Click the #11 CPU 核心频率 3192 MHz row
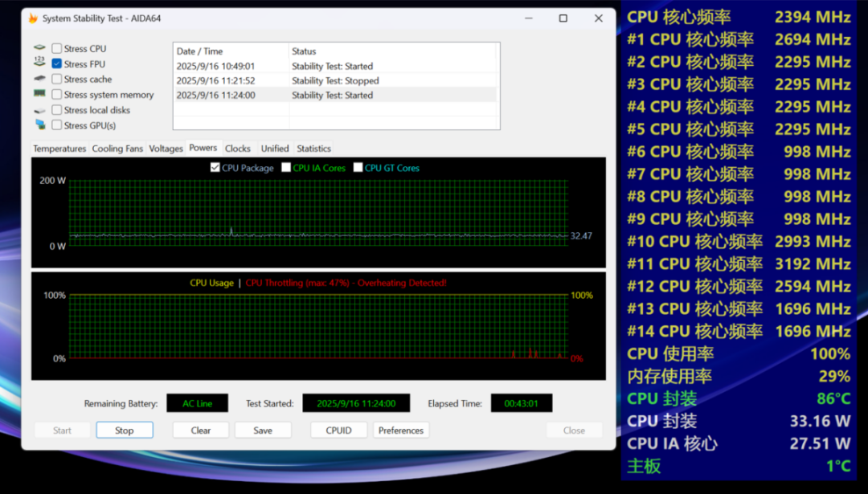The height and width of the screenshot is (494, 868). [x=739, y=264]
